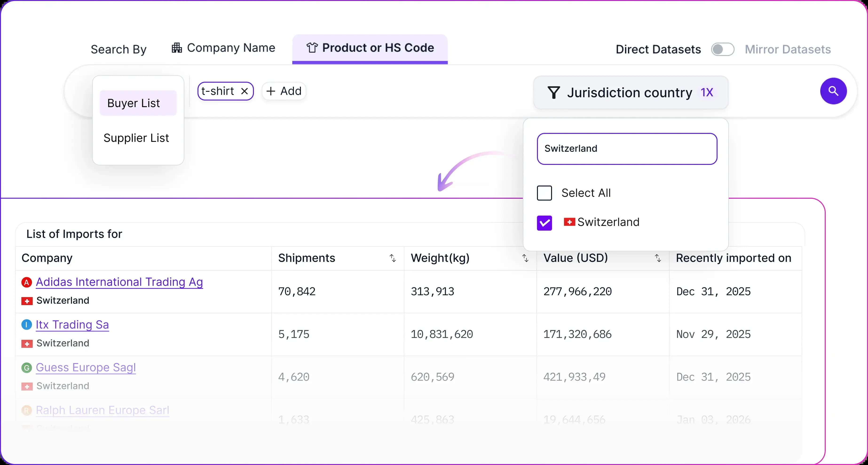
Task: Check the Select All checkbox
Action: [x=544, y=193]
